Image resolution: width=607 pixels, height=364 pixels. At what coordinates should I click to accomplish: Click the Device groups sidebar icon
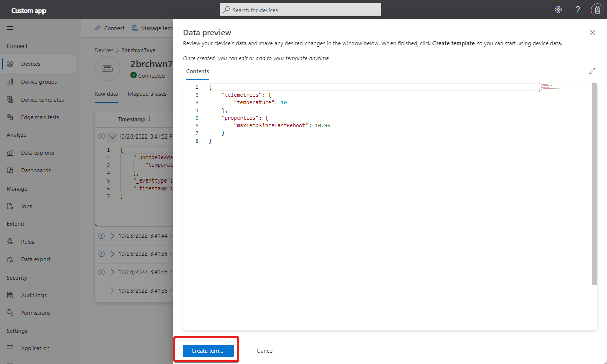10,82
